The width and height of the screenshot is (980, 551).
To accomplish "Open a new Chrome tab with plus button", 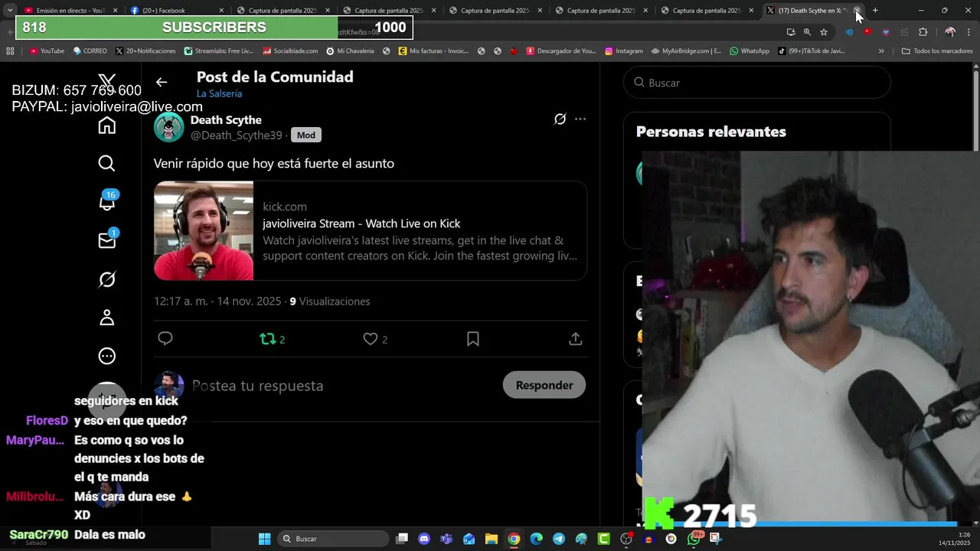I will click(875, 11).
